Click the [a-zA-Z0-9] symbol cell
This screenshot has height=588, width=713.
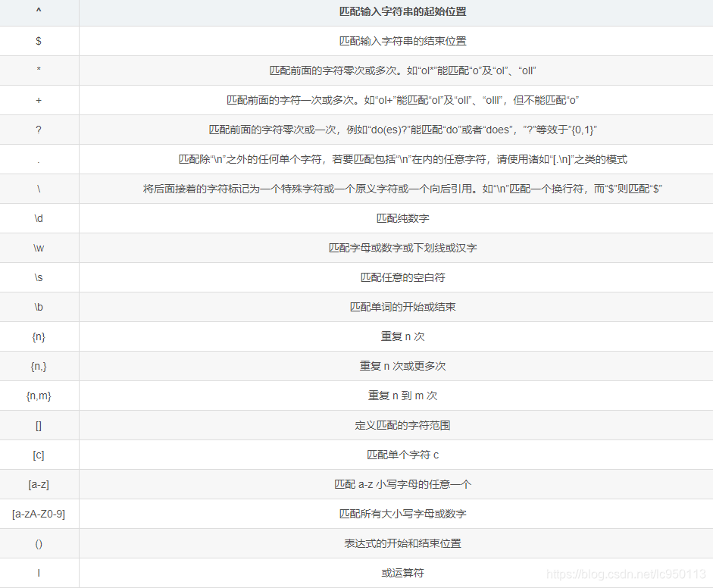39,514
